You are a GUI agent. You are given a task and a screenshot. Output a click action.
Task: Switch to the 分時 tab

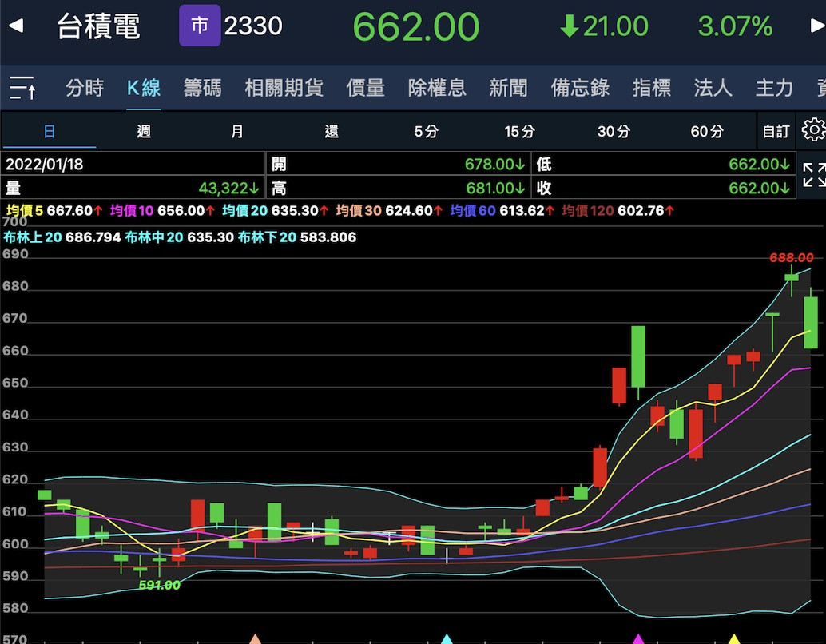(85, 88)
